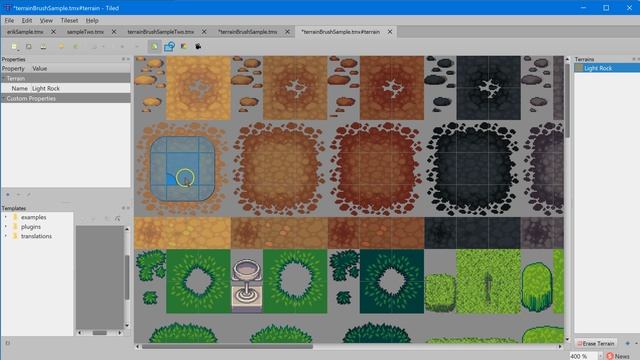
Task: Switch to the terrainBrushSampleTwo.tmx tab
Action: coord(160,32)
